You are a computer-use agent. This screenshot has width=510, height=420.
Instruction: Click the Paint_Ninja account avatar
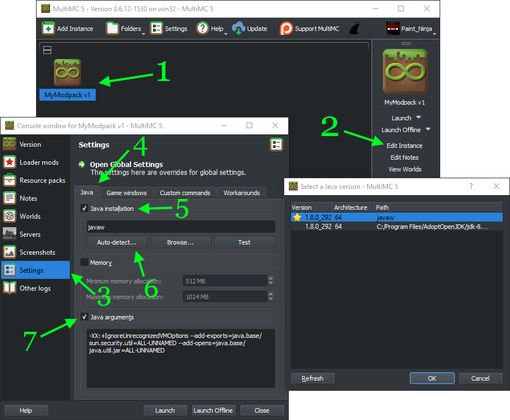tap(392, 29)
